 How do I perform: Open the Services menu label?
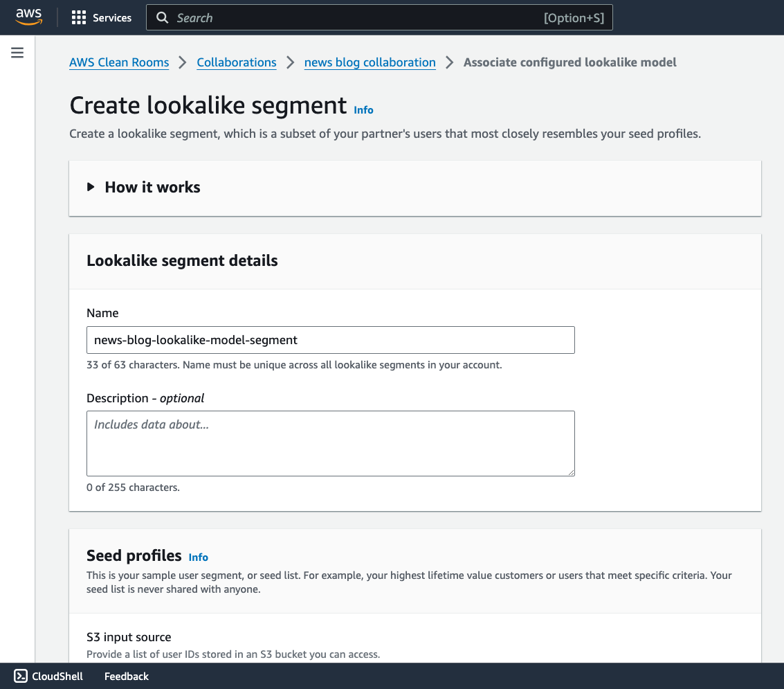[112, 18]
